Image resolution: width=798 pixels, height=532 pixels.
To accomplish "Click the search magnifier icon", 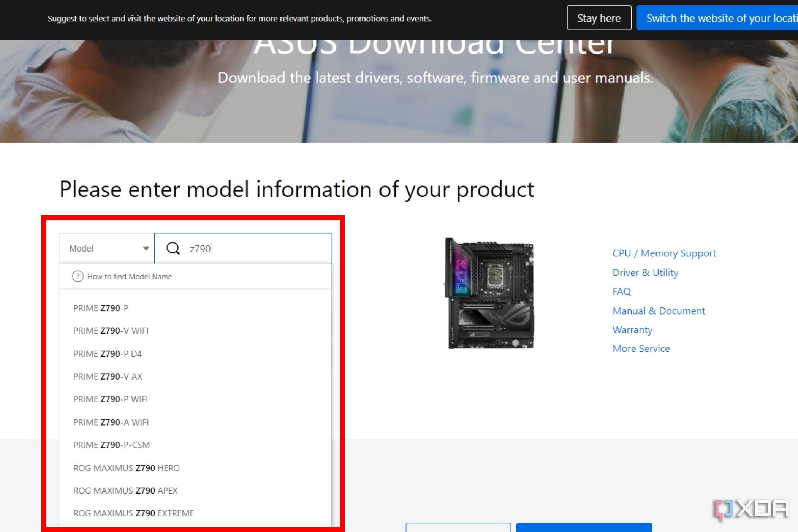I will pyautogui.click(x=173, y=249).
